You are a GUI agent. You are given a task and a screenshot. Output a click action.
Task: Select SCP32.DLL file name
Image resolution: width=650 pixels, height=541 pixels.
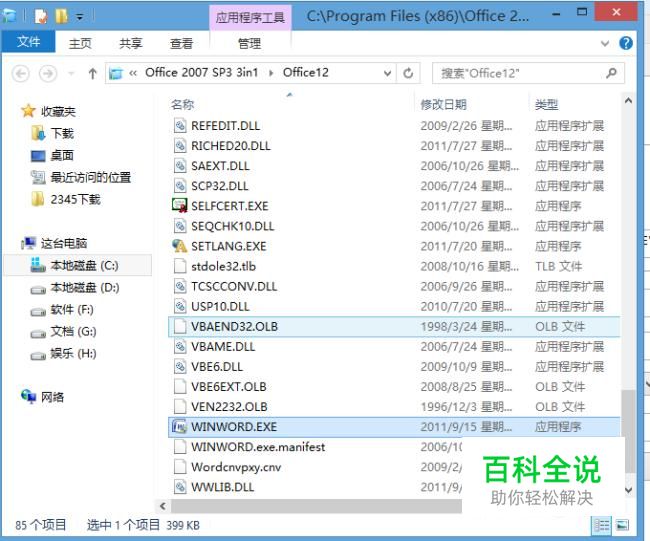click(220, 186)
